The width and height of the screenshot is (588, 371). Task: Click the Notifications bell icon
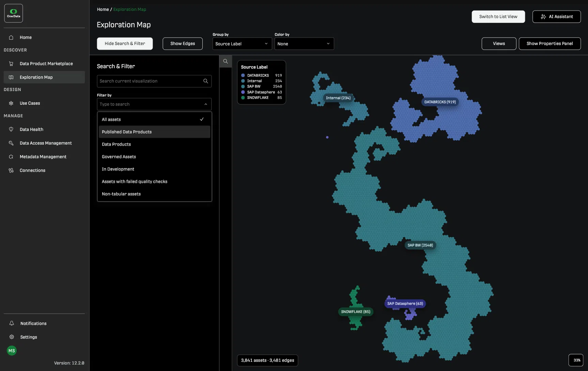pos(12,323)
